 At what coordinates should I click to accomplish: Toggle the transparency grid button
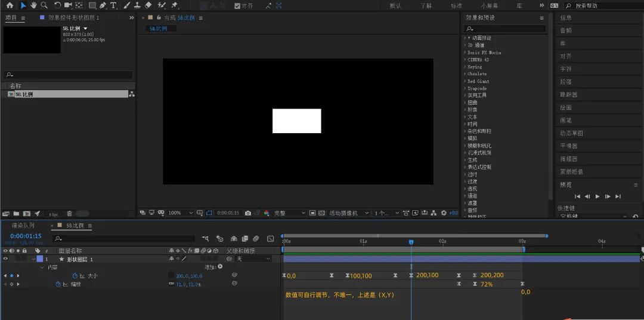click(x=321, y=213)
